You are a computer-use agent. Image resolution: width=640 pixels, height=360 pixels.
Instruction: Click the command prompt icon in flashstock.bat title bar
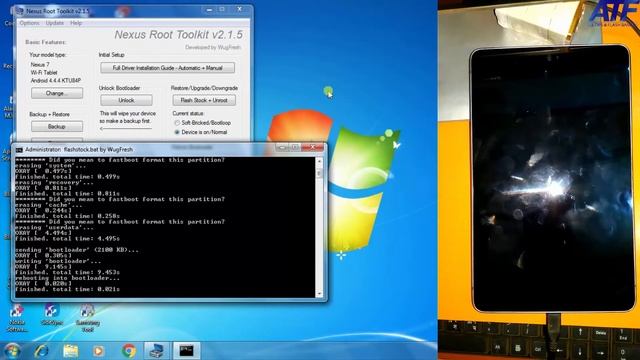point(19,150)
